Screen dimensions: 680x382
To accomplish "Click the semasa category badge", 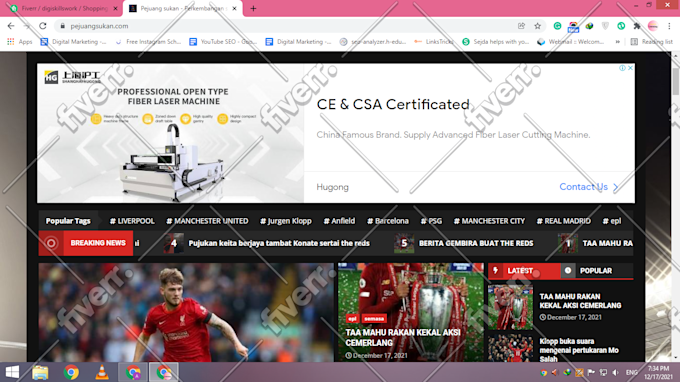I will click(x=374, y=319).
